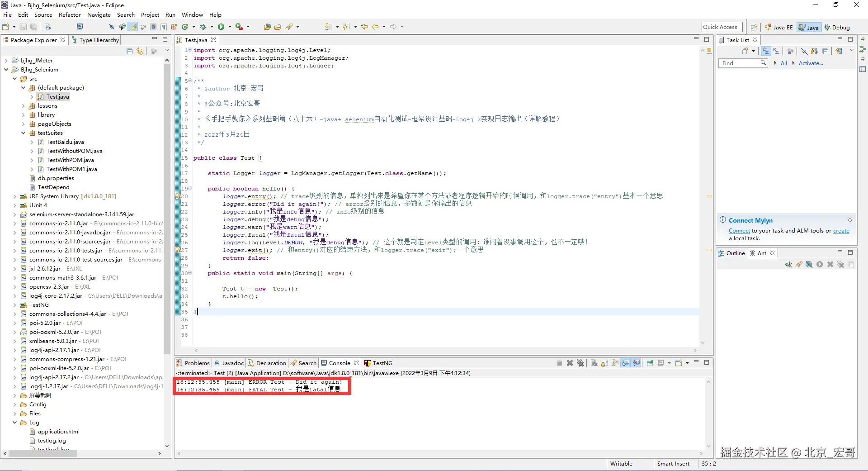
Task: Expand JRE System Library node
Action: point(15,196)
